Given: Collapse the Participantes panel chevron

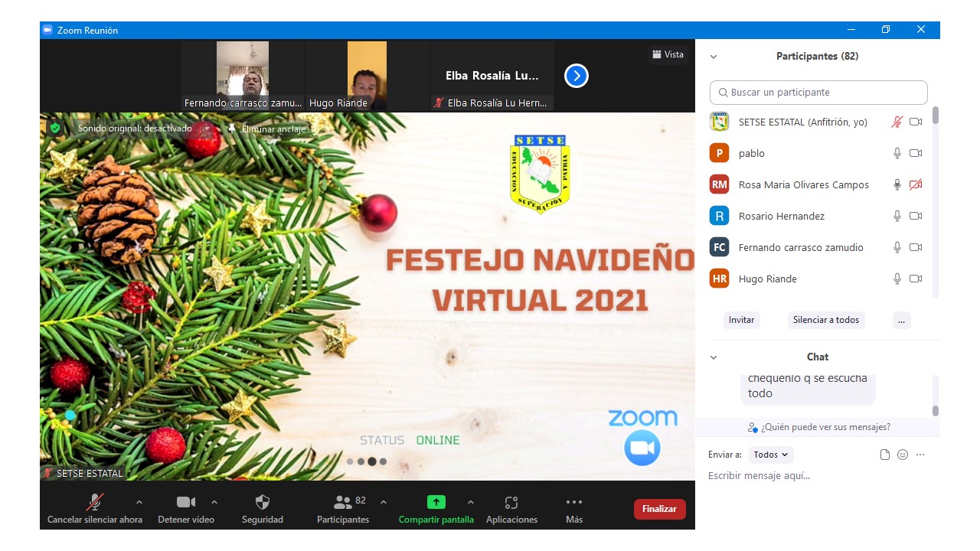Looking at the screenshot, I should point(714,57).
